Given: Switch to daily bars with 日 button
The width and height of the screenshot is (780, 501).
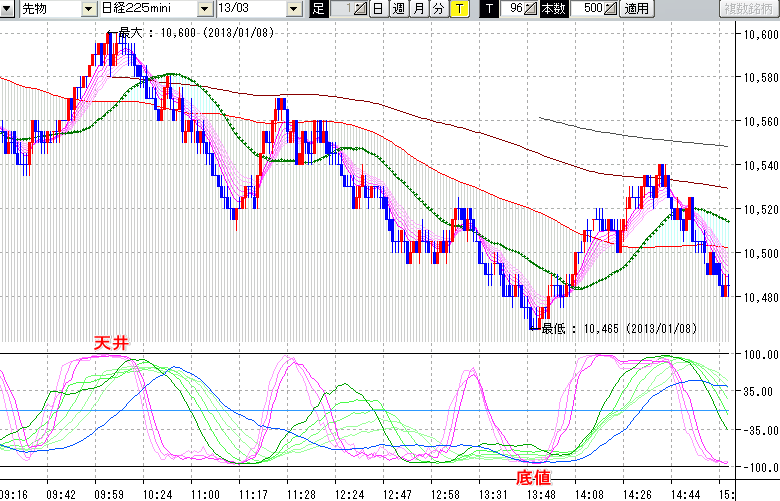Looking at the screenshot, I should (377, 9).
